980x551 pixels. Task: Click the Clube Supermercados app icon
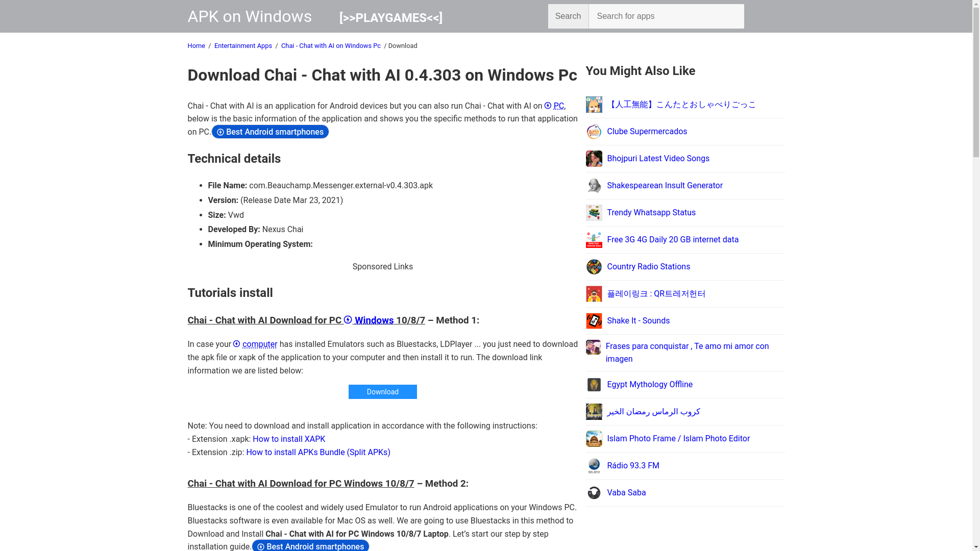point(594,132)
